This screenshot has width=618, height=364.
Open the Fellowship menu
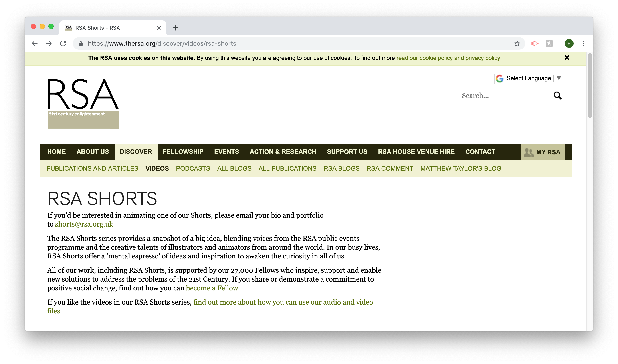[183, 152]
